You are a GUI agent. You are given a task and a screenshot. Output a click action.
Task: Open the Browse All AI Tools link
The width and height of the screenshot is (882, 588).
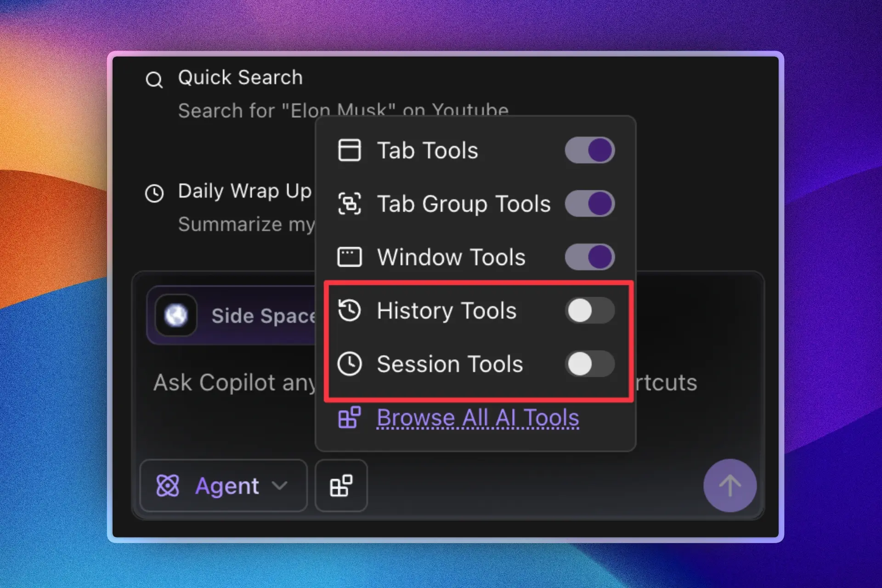[477, 418]
